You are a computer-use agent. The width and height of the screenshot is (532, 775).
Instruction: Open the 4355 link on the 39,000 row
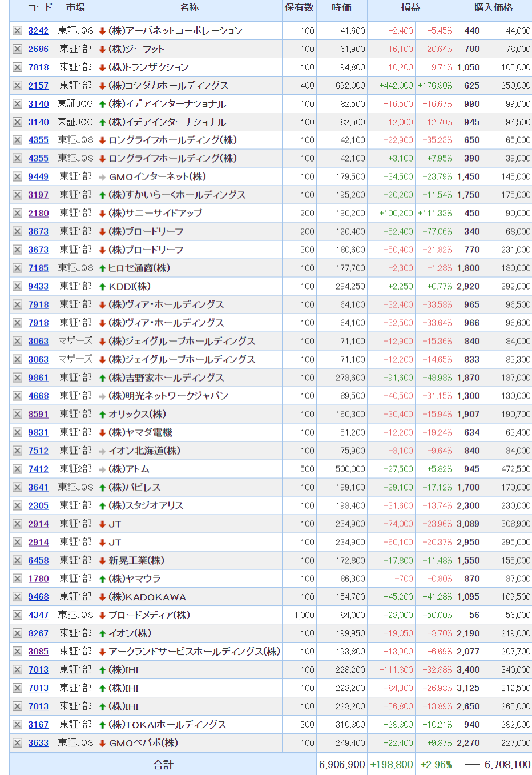point(38,159)
